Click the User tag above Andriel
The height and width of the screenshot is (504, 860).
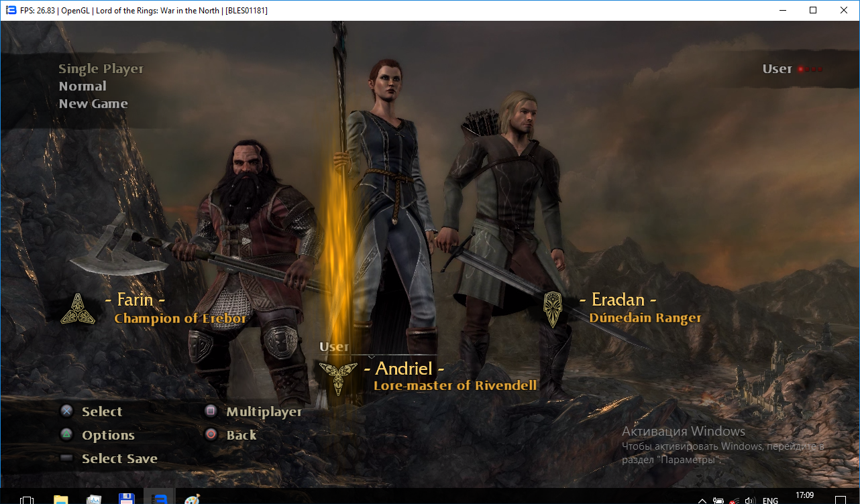tap(334, 346)
